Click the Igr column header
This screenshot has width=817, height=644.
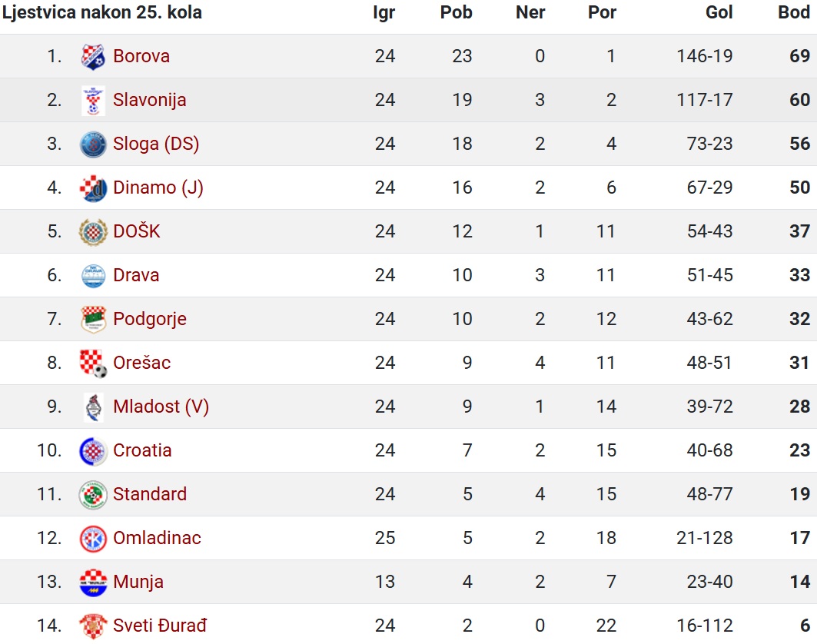pyautogui.click(x=384, y=12)
